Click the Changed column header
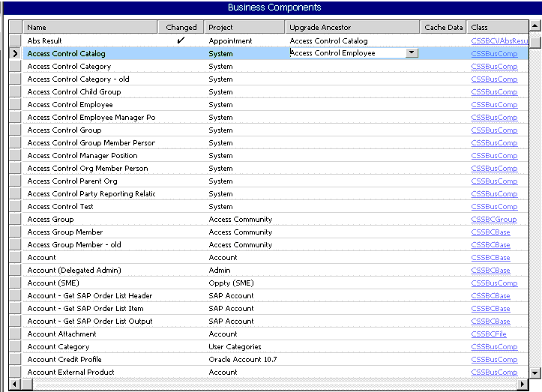This screenshot has height=392, width=542. (x=181, y=27)
